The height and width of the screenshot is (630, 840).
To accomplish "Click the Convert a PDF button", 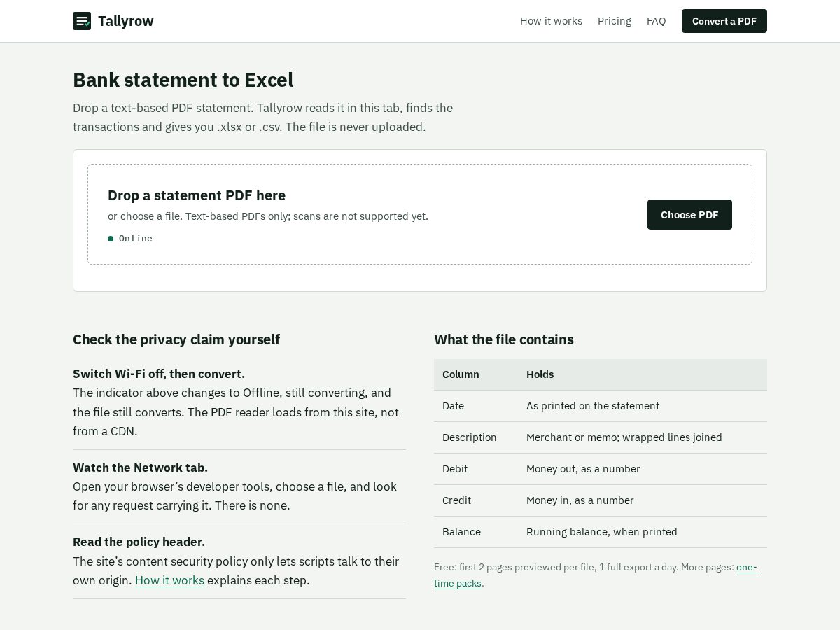I will [724, 21].
